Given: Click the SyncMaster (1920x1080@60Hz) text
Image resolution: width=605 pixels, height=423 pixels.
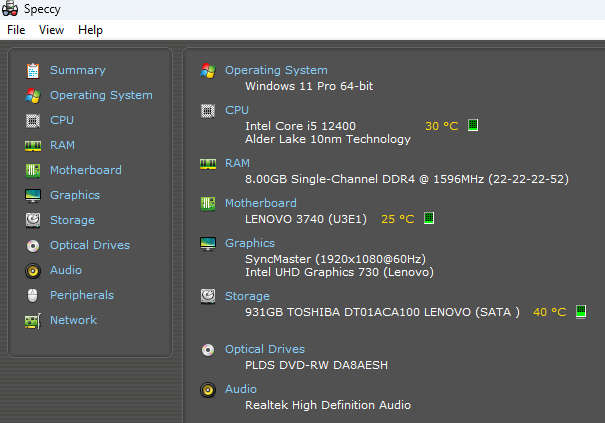Looking at the screenshot, I should [335, 259].
